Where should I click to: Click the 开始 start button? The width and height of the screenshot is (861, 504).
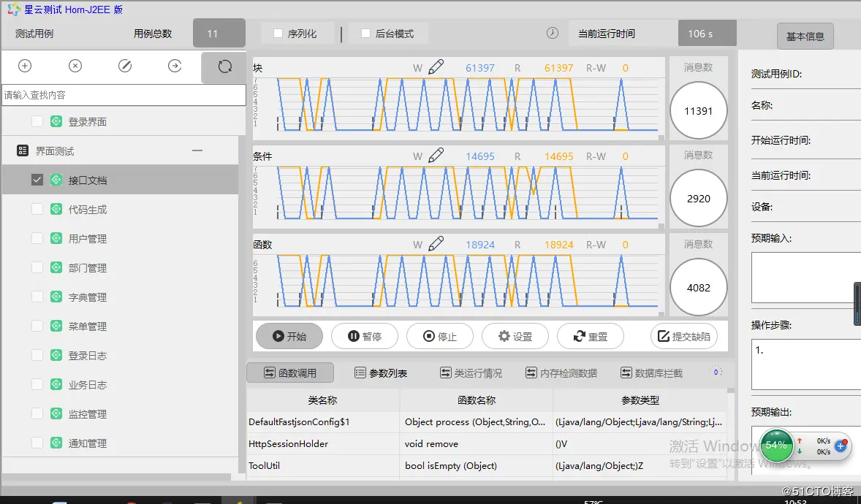tap(289, 336)
